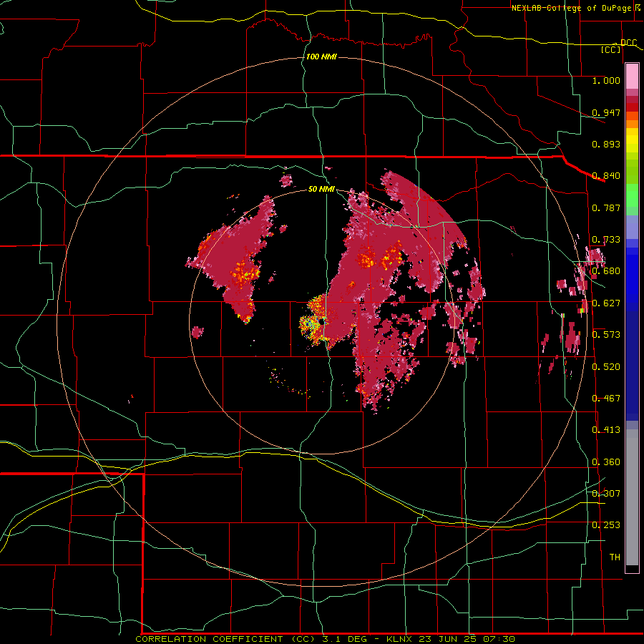The width and height of the screenshot is (644, 644).
Task: Pick the light pink swatch beside 1.000
Action: 632,77
